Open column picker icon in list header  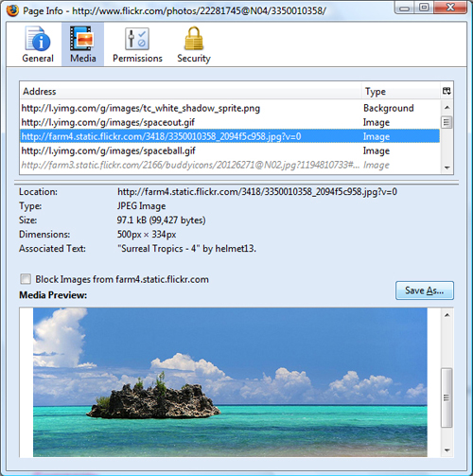447,91
